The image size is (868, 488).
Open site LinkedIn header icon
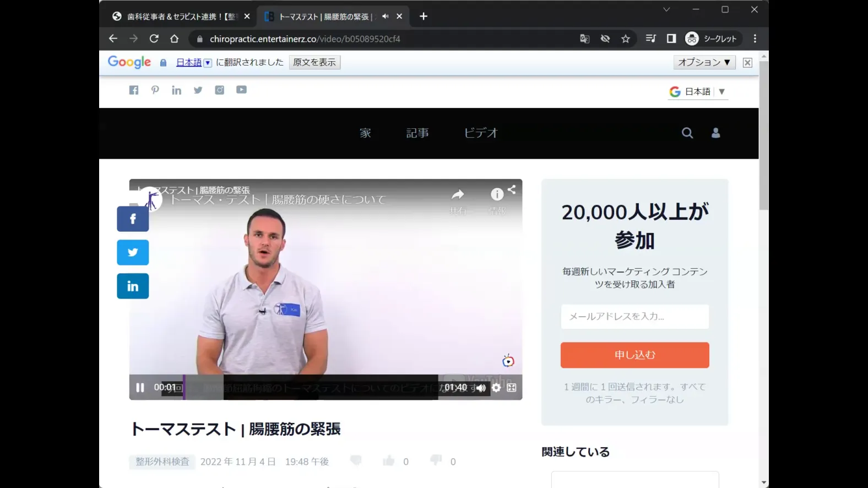coord(176,90)
